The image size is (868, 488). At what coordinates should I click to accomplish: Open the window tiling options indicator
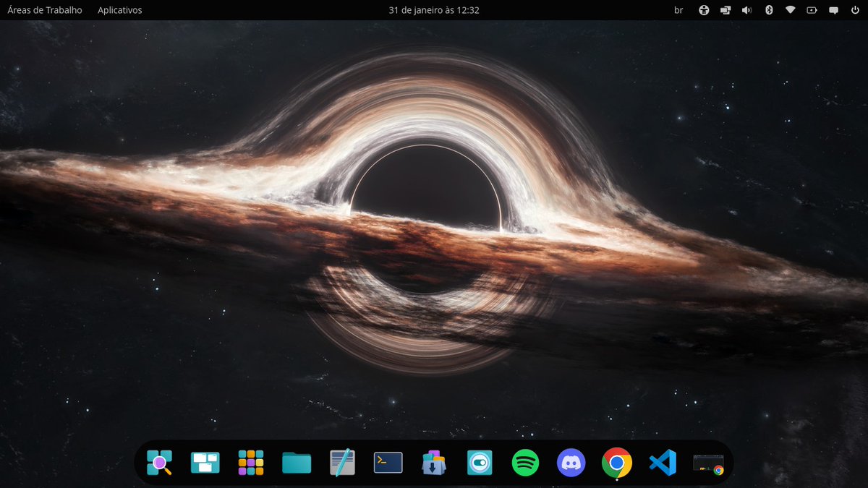tap(725, 10)
